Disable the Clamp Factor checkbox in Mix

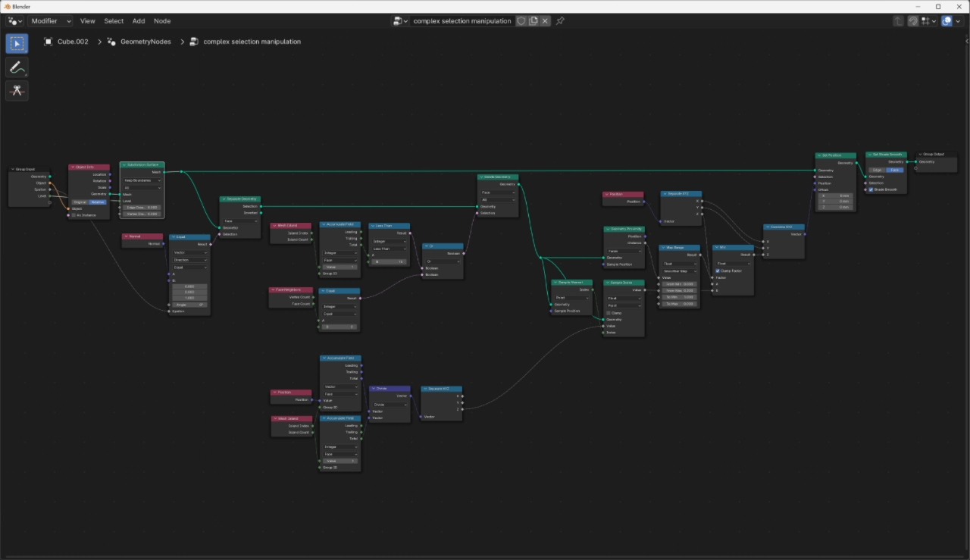[718, 271]
